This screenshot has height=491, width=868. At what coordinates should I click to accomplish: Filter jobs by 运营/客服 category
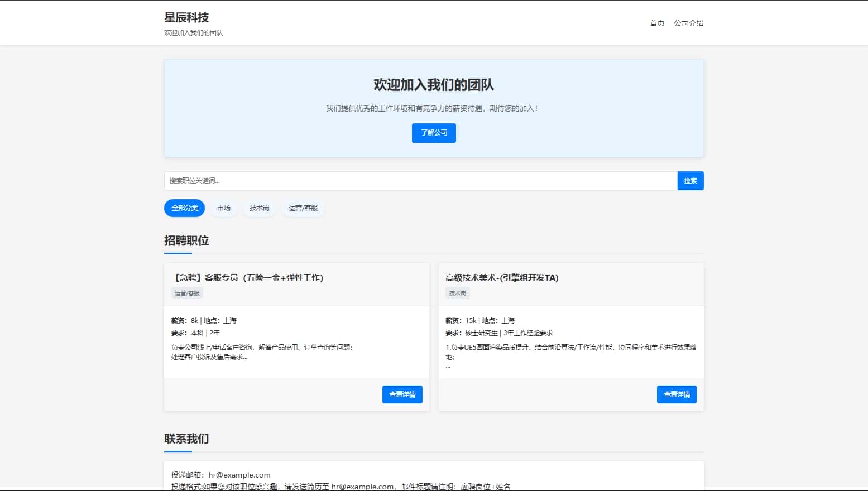pyautogui.click(x=303, y=208)
